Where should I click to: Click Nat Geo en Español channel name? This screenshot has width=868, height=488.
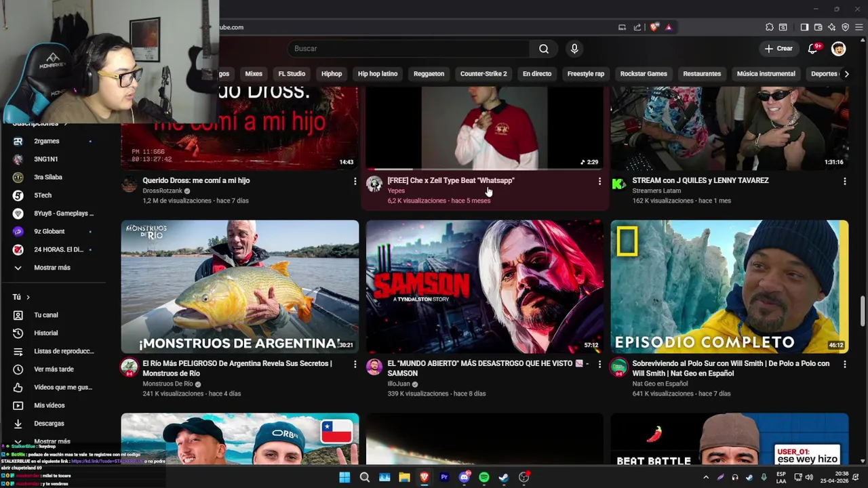pos(660,384)
